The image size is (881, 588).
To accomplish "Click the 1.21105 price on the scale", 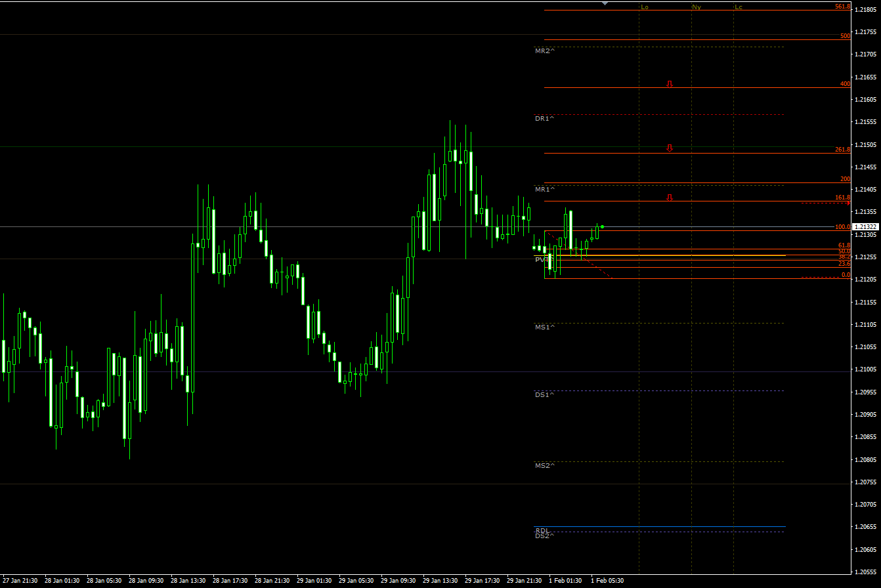I will 866,325.
